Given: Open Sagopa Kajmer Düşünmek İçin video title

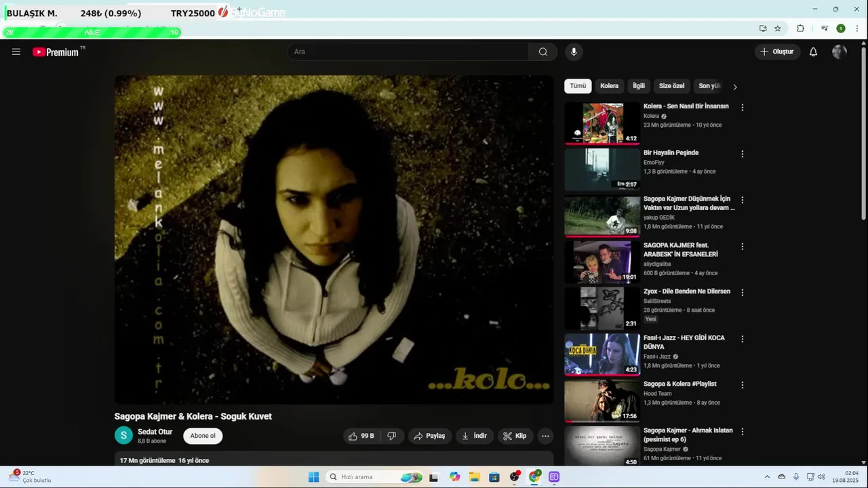Looking at the screenshot, I should [689, 203].
